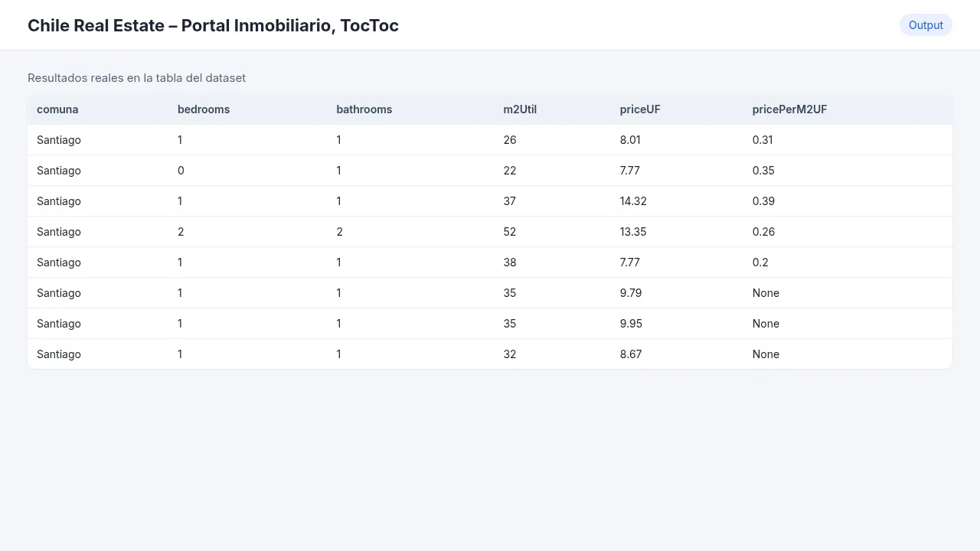Click the priceUF value 9.95
Viewport: 980px width, 551px height.
click(x=631, y=324)
